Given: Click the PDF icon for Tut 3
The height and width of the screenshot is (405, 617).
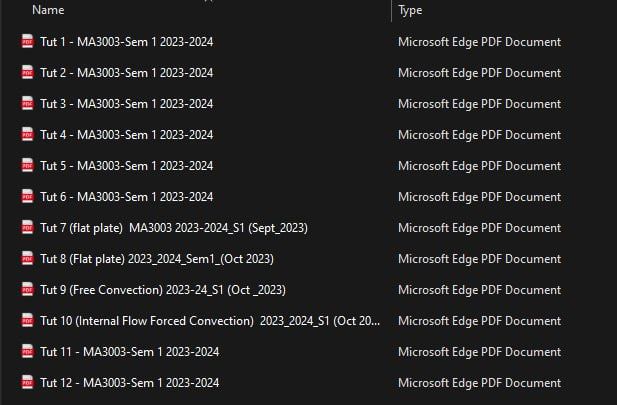Looking at the screenshot, I should pos(28,104).
